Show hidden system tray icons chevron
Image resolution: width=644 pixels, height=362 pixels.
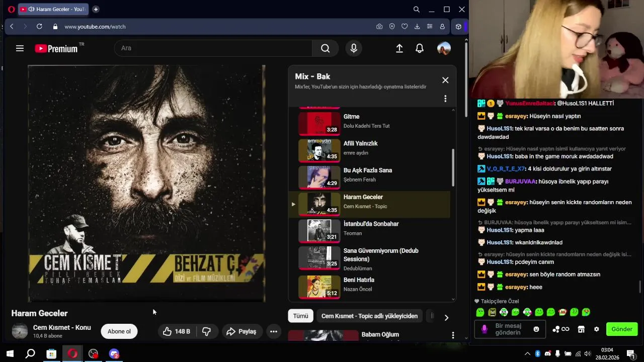527,354
